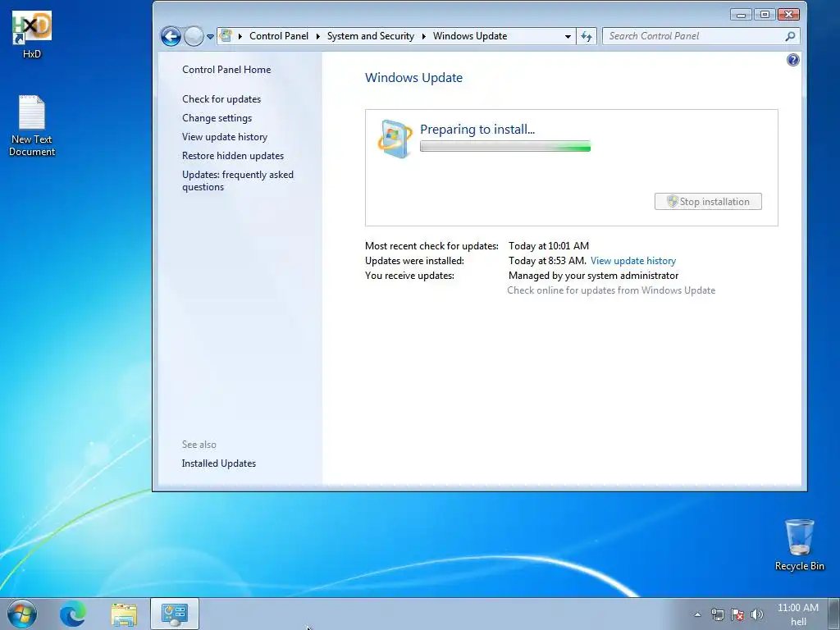840x630 pixels.
Task: Click the Windows Update heading text
Action: pos(413,78)
